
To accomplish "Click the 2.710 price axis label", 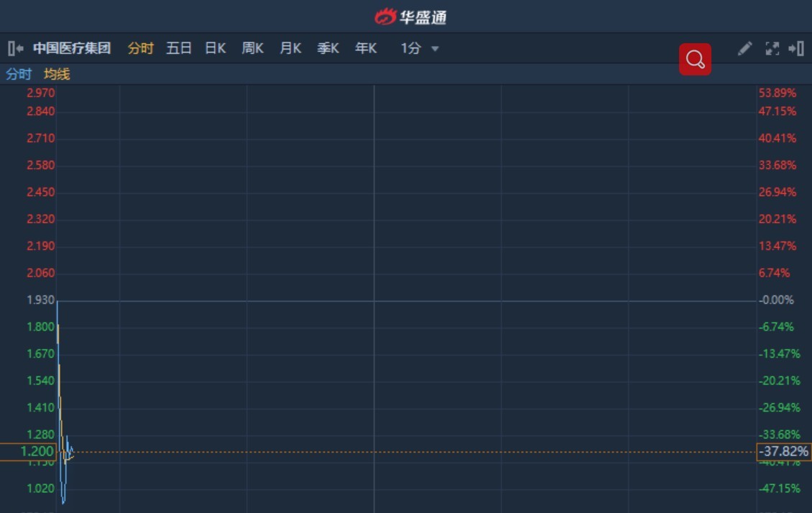I will coord(40,139).
